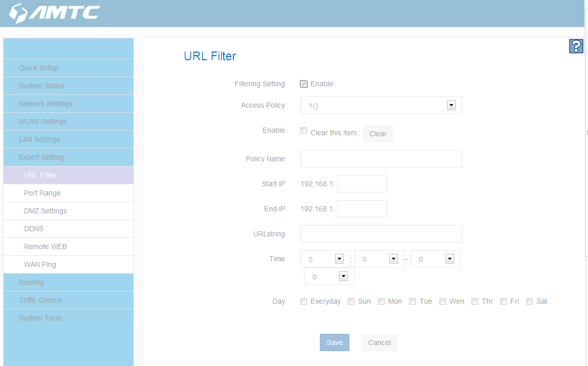The width and height of the screenshot is (588, 366).
Task: Open the start hour Time dropdown
Action: tap(325, 259)
